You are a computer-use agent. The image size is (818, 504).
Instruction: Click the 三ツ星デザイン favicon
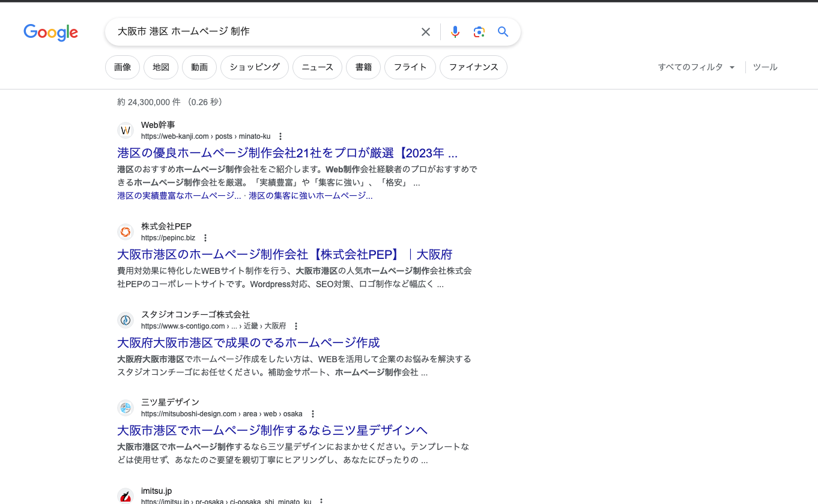126,408
